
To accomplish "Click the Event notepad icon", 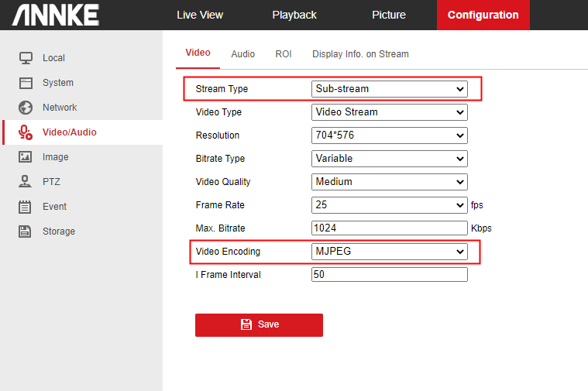I will click(26, 207).
